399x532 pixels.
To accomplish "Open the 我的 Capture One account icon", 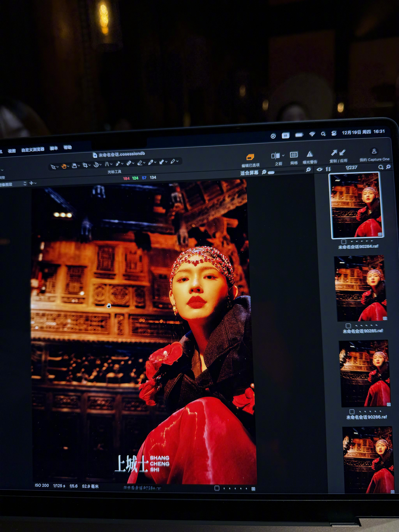I will click(374, 151).
